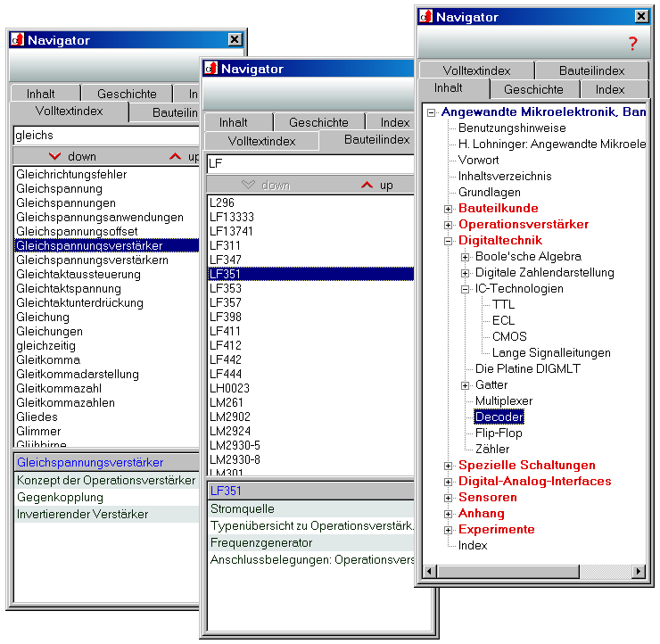Expand the Sensoren section
This screenshot has height=644, width=660.
[449, 498]
